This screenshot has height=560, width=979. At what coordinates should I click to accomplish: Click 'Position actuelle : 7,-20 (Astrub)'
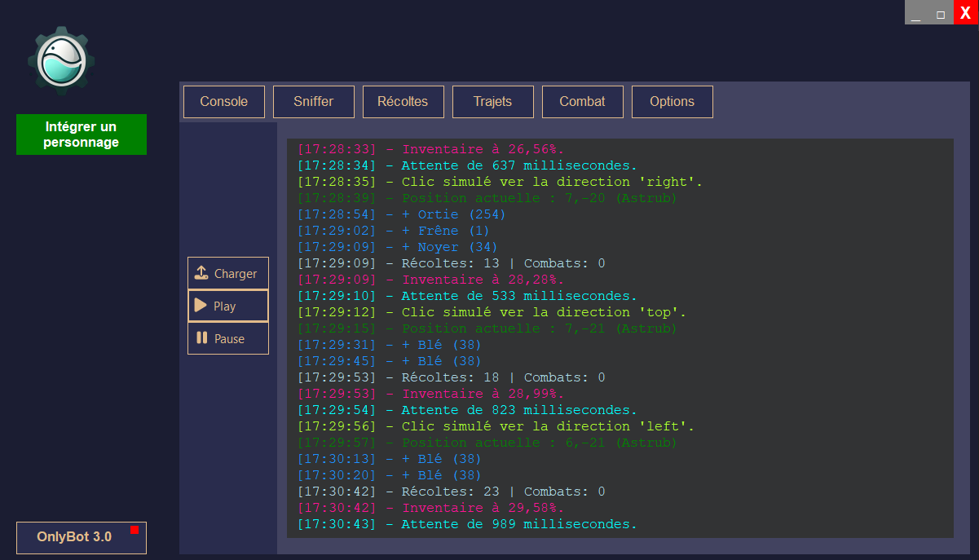click(x=487, y=198)
